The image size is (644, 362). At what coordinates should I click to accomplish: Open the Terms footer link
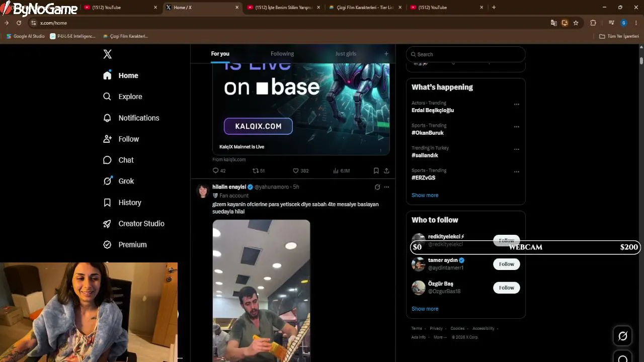[417, 328]
